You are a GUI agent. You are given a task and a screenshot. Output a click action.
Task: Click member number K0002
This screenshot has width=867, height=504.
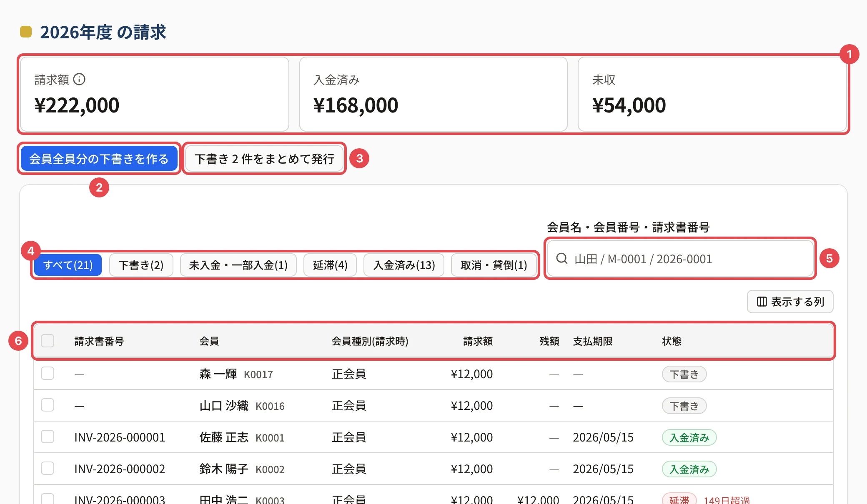(x=270, y=469)
